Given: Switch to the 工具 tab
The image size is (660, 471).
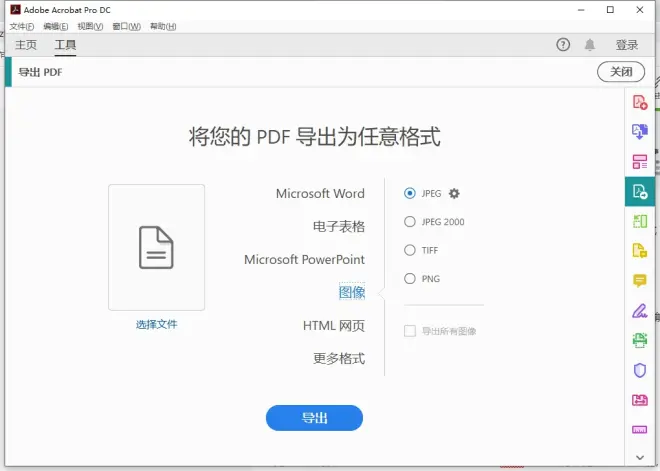Looking at the screenshot, I should pyautogui.click(x=65, y=45).
